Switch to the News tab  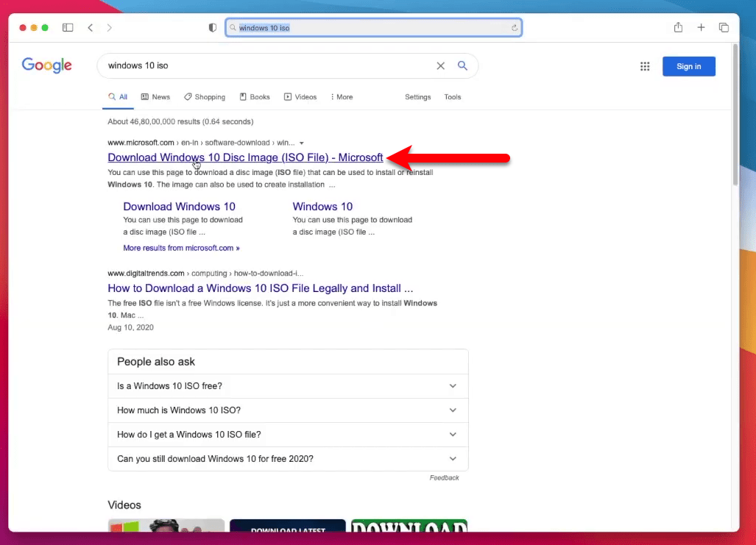[x=155, y=97]
